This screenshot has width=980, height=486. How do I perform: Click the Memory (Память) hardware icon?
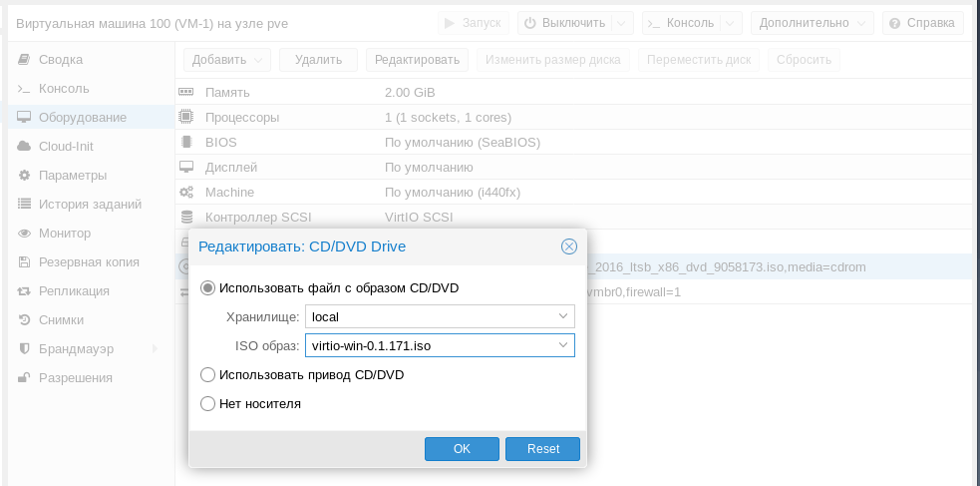(x=186, y=92)
